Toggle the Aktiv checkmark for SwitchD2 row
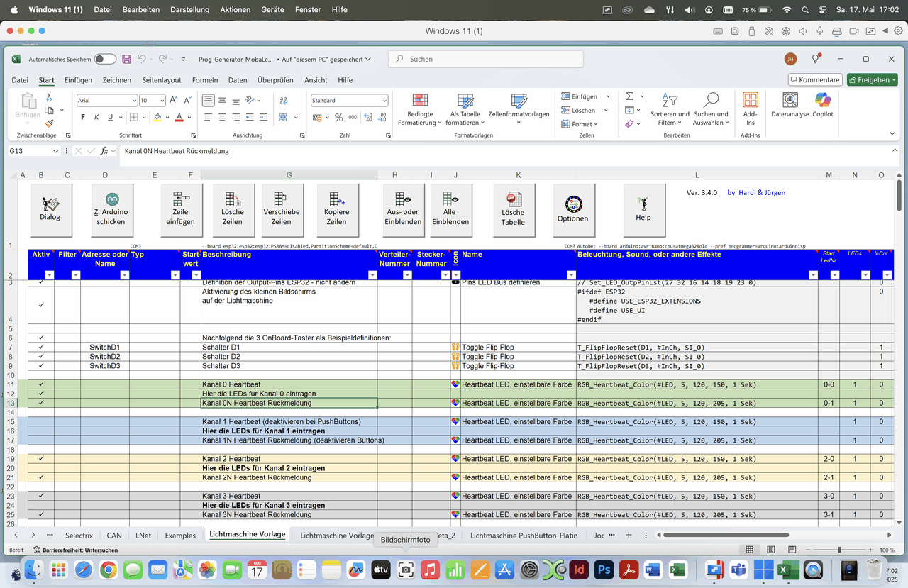The image size is (908, 588). [x=41, y=357]
